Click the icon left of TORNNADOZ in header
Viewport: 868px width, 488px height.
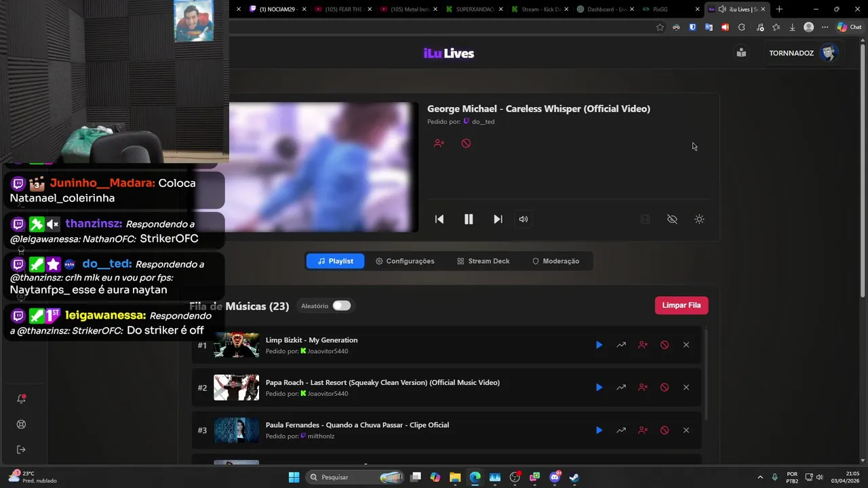pyautogui.click(x=741, y=53)
